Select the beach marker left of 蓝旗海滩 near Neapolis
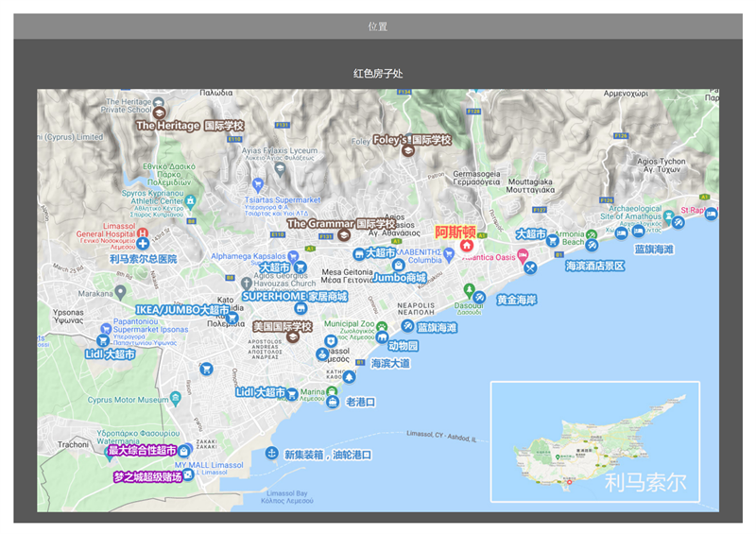 click(x=407, y=326)
